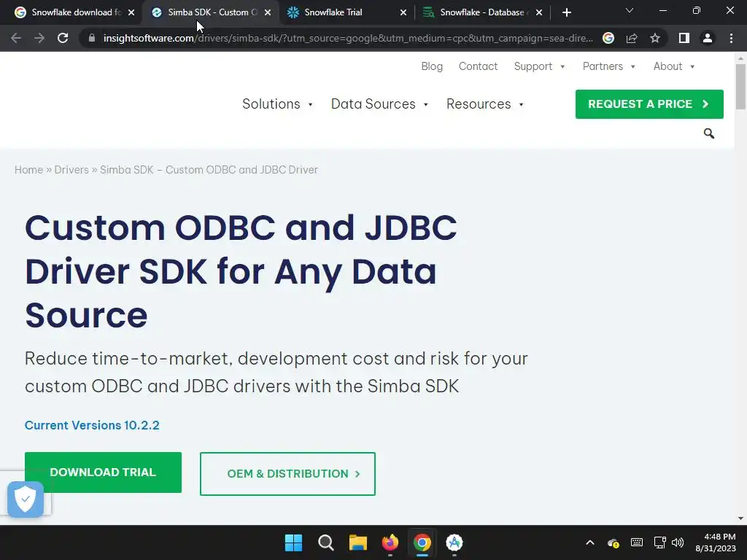This screenshot has height=560, width=747.
Task: Open Chrome three-dot menu
Action: point(731,38)
